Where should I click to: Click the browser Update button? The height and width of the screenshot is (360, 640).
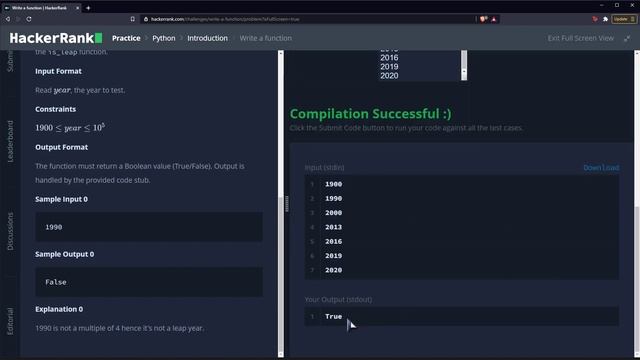(x=623, y=19)
